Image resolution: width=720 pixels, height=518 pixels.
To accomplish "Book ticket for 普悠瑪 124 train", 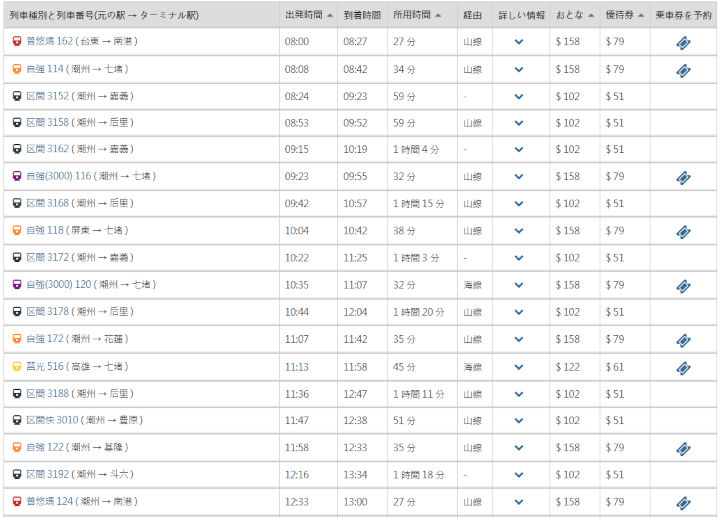I will coord(683,503).
